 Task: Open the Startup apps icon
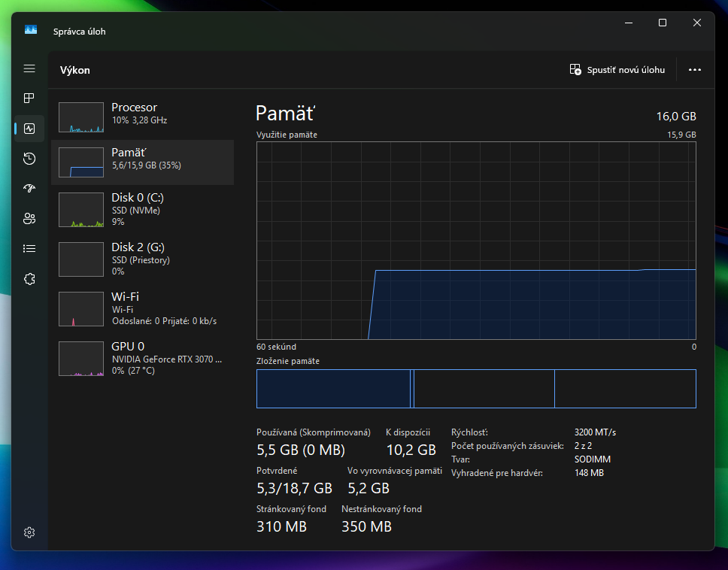[29, 189]
